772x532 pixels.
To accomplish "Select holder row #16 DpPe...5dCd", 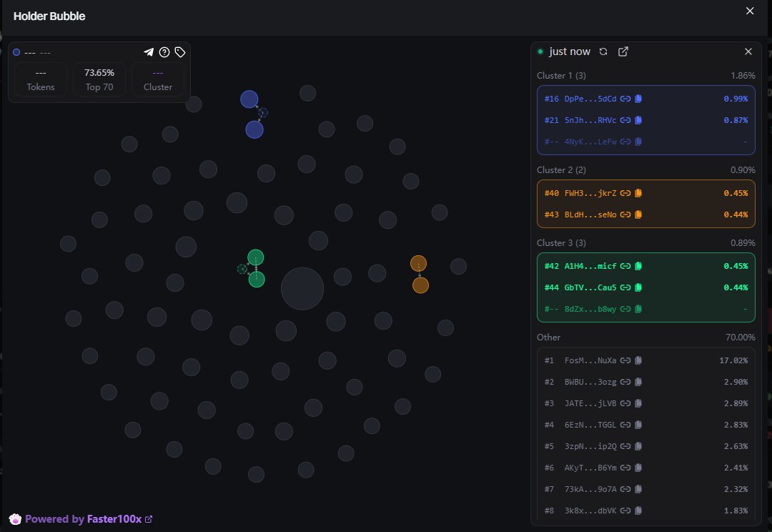I will 646,99.
